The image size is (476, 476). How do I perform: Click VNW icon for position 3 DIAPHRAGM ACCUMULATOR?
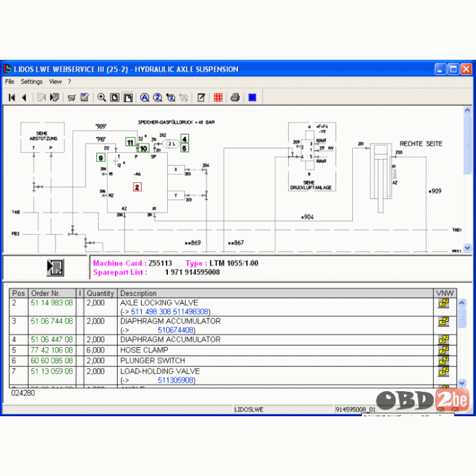tap(444, 321)
